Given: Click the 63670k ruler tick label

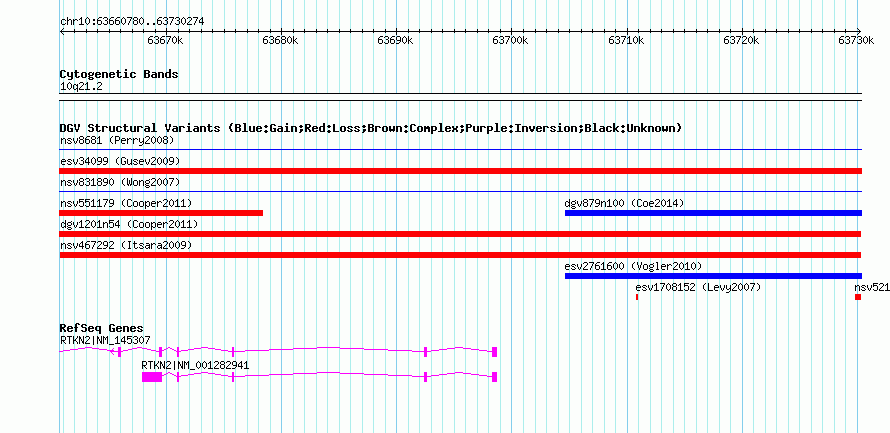Looking at the screenshot, I should coord(165,40).
